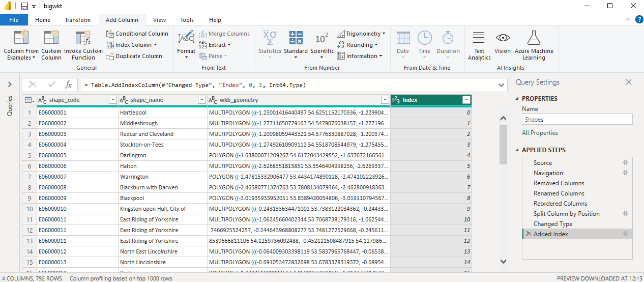Click the All Properties link
644x282 pixels.
[x=540, y=133]
